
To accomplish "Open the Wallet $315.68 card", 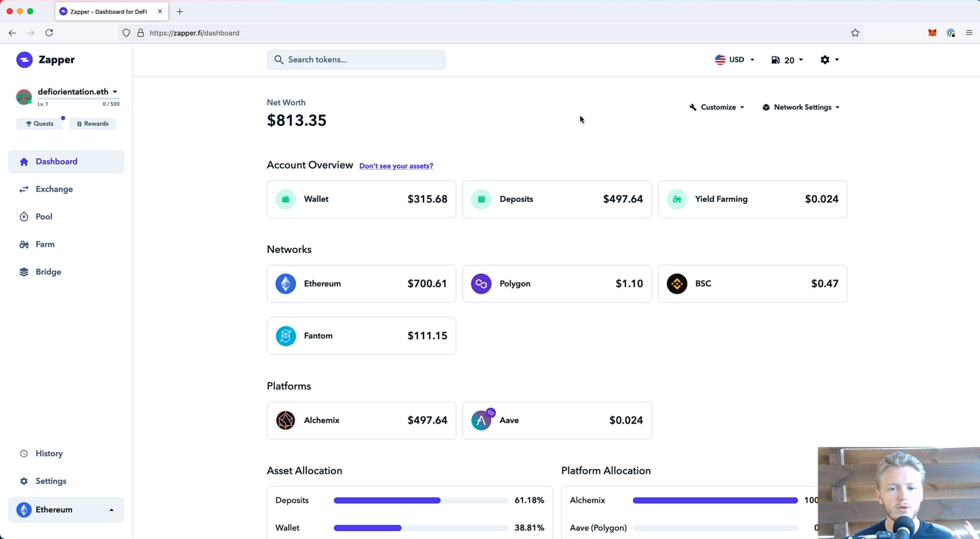I will (x=361, y=199).
